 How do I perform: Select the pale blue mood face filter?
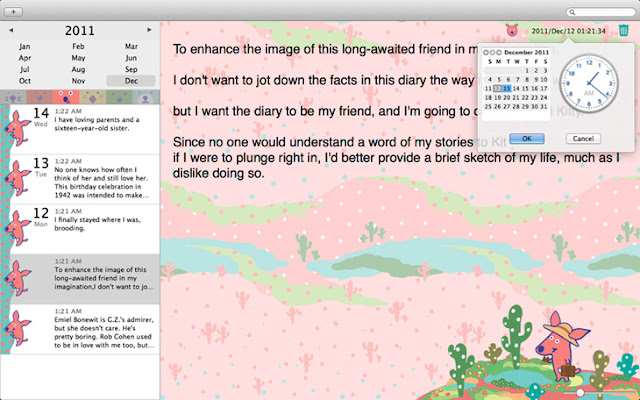click(146, 98)
